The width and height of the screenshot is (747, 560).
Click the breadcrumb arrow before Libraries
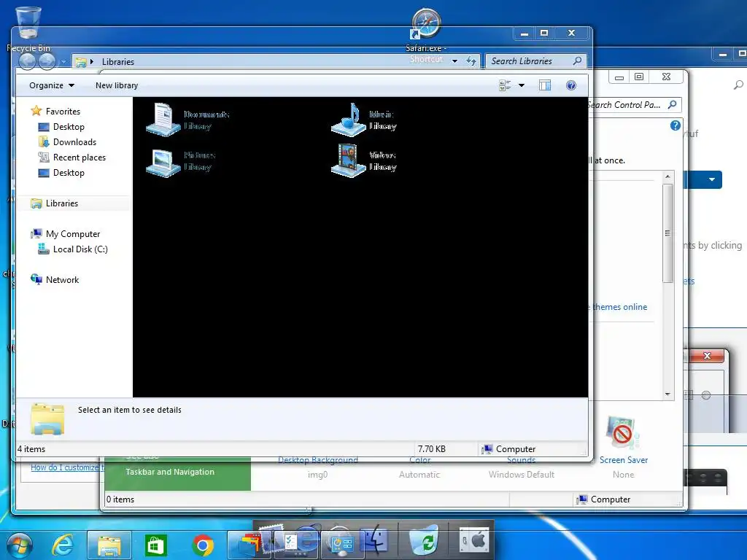[x=92, y=61]
